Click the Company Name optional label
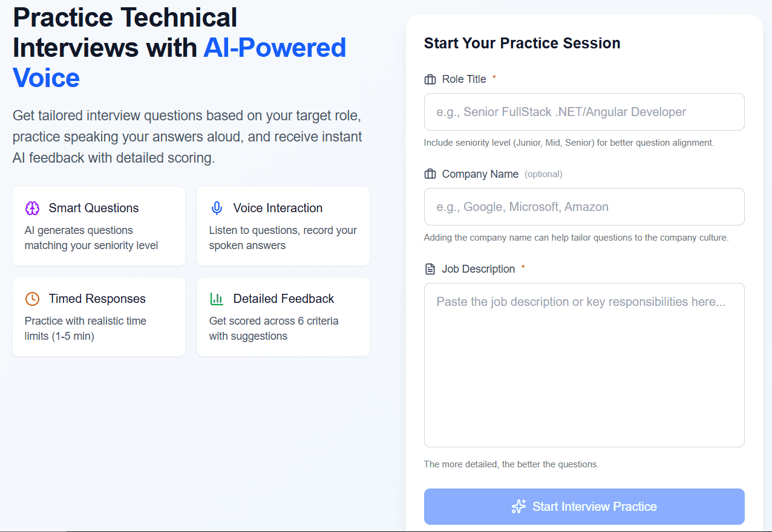772x532 pixels. tap(543, 174)
